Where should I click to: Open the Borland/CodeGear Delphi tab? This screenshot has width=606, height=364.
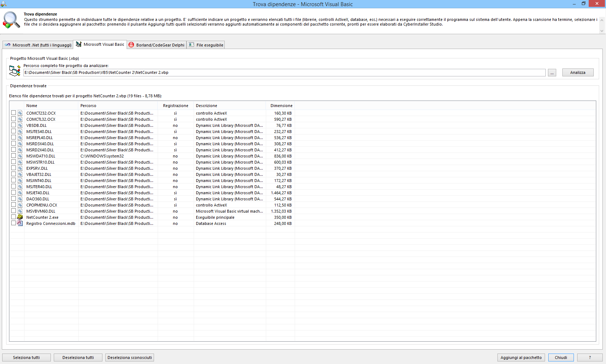tap(157, 45)
